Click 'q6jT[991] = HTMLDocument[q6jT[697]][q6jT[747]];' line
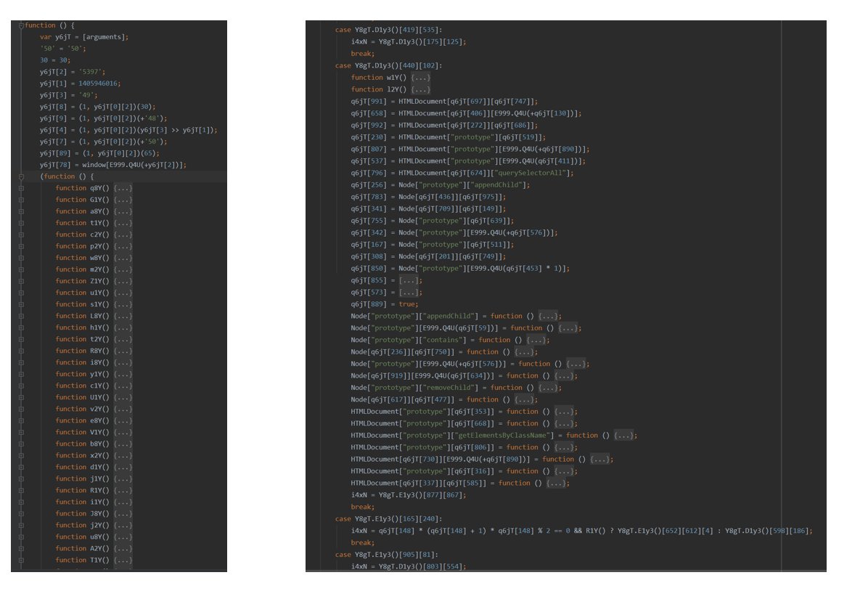This screenshot has height=591, width=868. point(444,102)
